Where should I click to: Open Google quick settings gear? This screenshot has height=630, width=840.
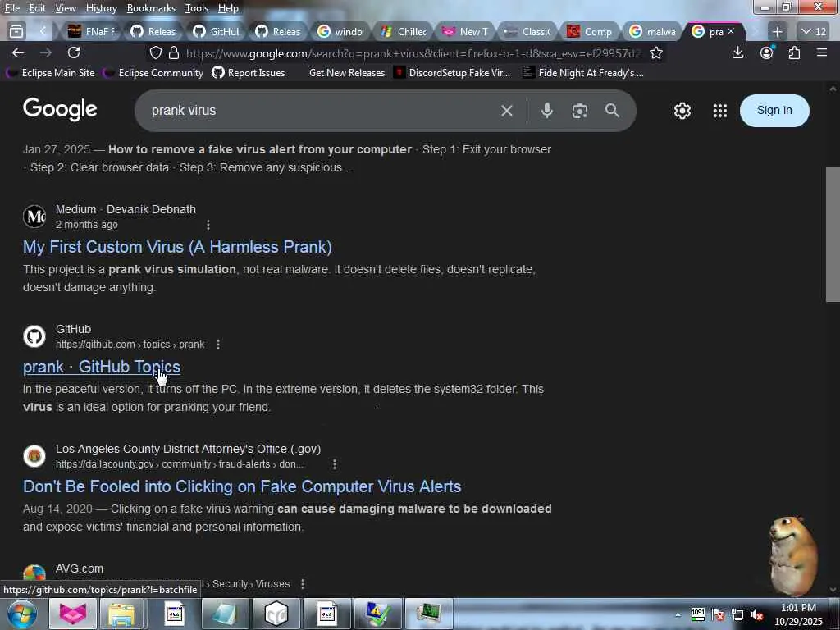click(x=682, y=111)
